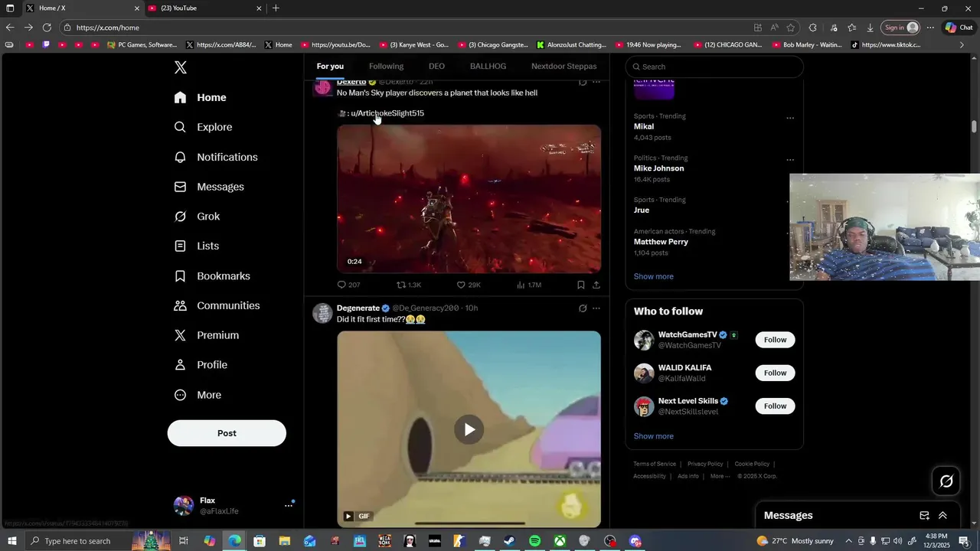
Task: Reload the page in browser toolbar
Action: pos(47,28)
